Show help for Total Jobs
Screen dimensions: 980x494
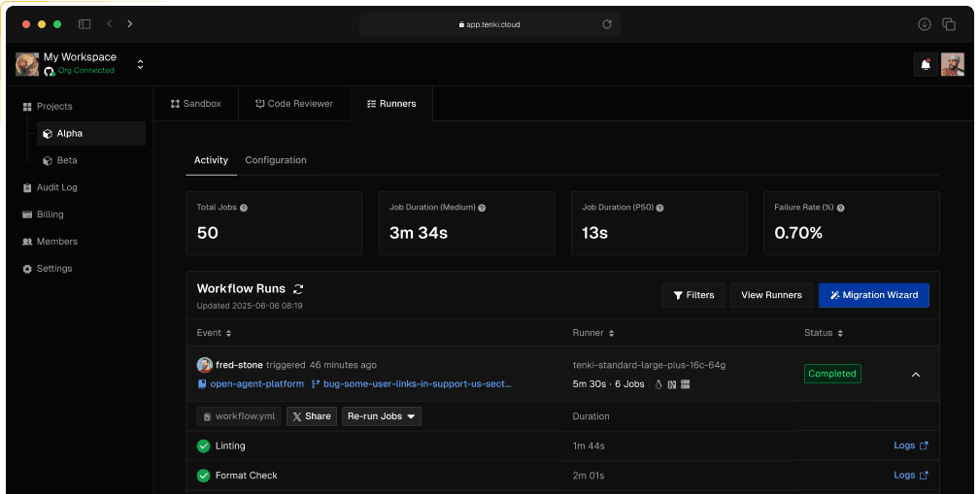point(244,208)
